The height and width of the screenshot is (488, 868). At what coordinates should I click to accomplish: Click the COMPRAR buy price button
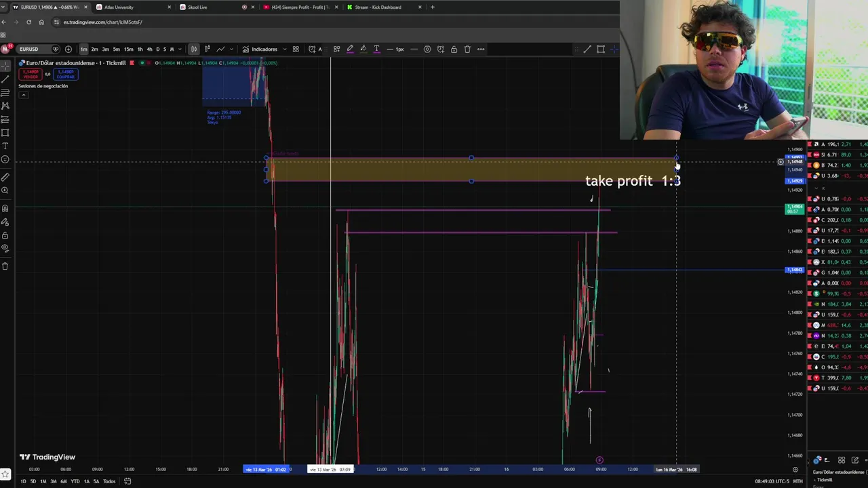[x=66, y=74]
